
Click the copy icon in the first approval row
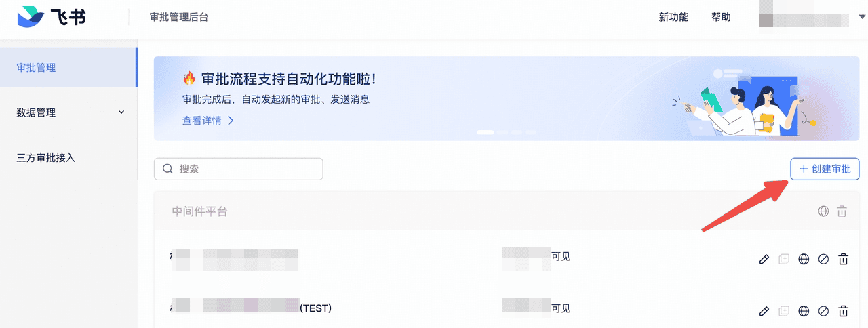784,259
